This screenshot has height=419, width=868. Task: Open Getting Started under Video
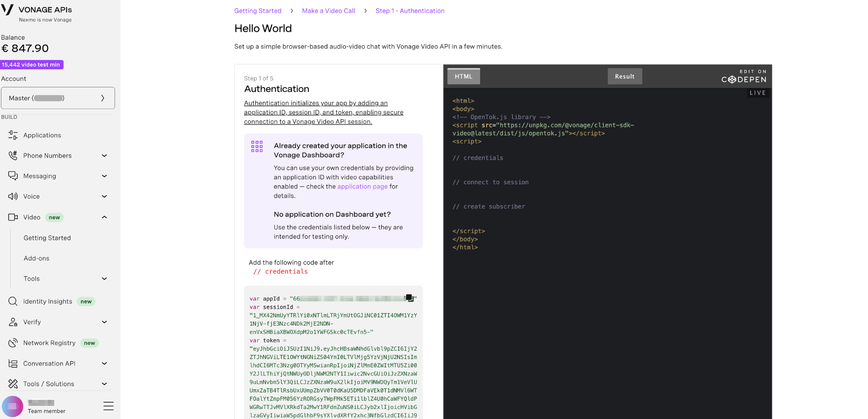click(47, 238)
